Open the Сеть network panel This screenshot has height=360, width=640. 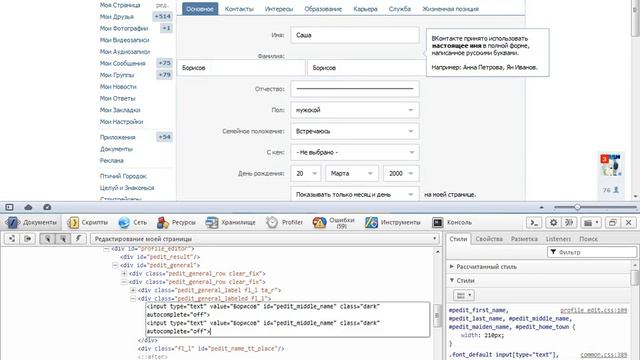[132, 222]
